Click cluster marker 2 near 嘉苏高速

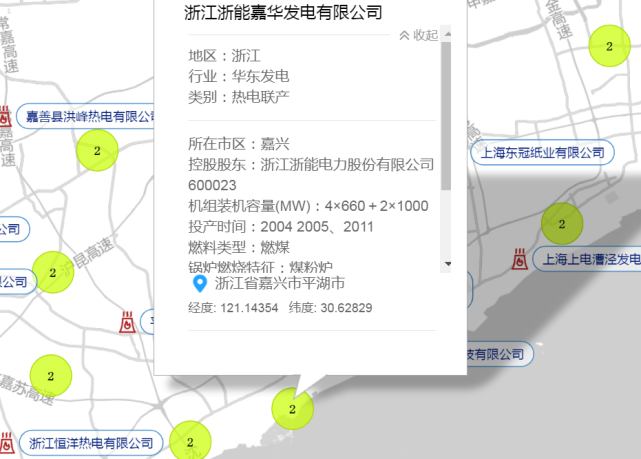[x=51, y=376]
